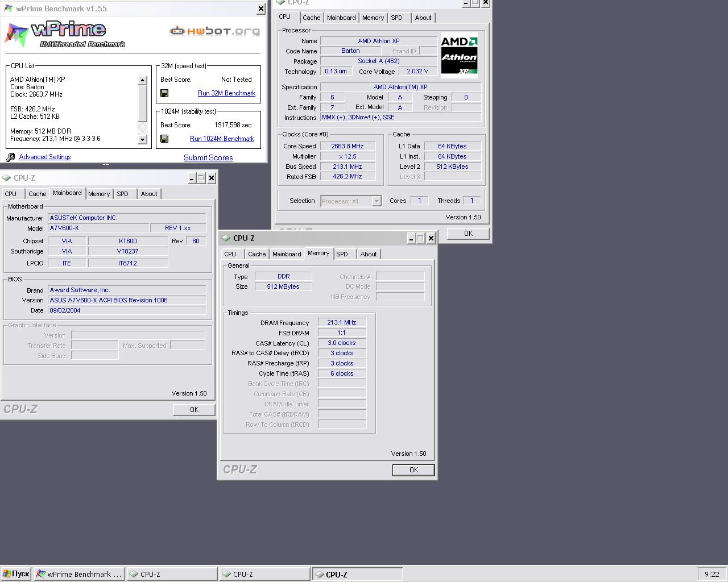The width and height of the screenshot is (728, 582).
Task: Open About tab in the Memory window
Action: click(x=369, y=254)
